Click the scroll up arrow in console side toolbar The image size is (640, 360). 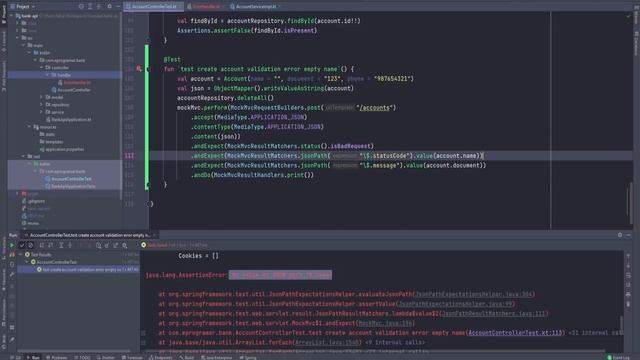click(628, 256)
